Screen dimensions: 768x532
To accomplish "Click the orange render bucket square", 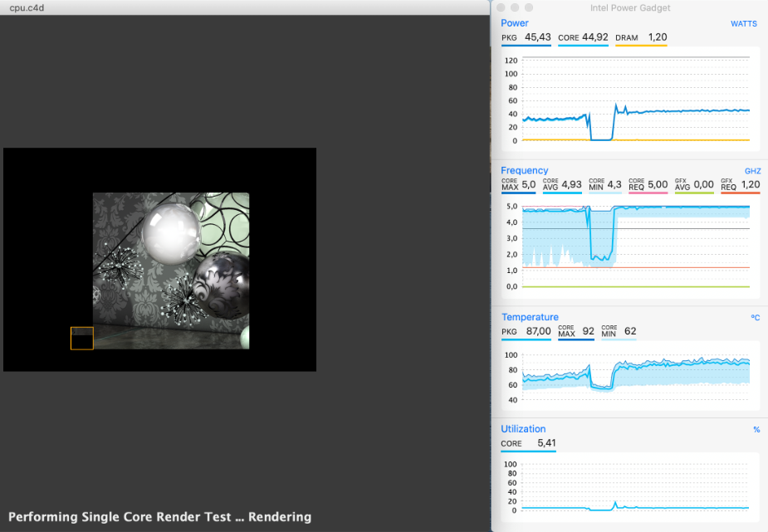I will coord(82,338).
